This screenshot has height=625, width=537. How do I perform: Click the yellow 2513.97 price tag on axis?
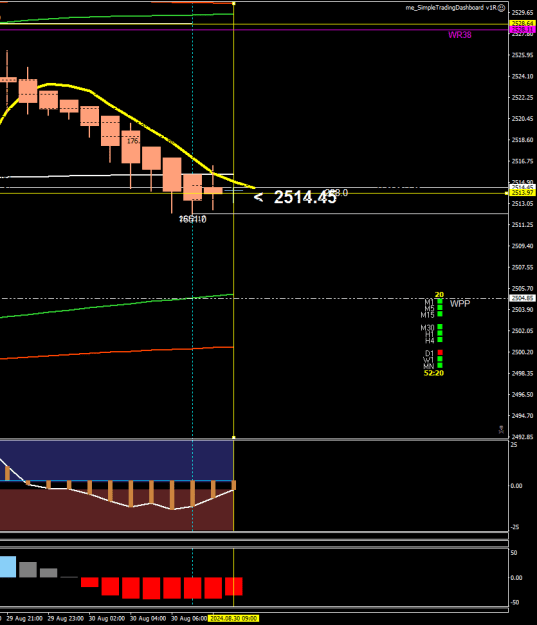pyautogui.click(x=522, y=193)
